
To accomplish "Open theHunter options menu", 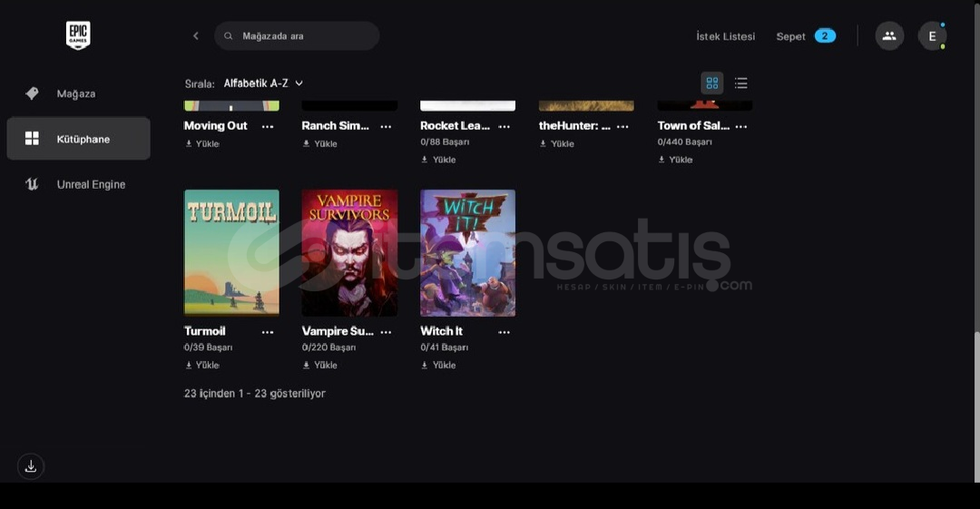I will [x=622, y=126].
